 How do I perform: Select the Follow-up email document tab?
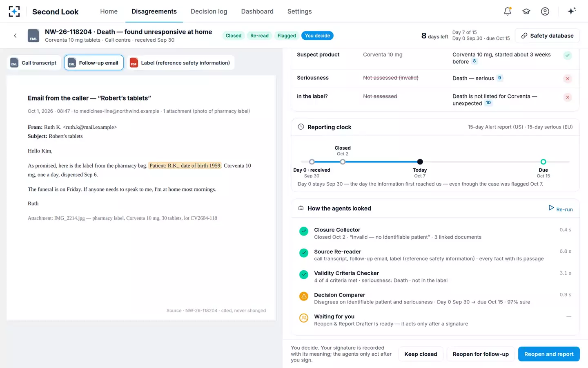point(94,63)
